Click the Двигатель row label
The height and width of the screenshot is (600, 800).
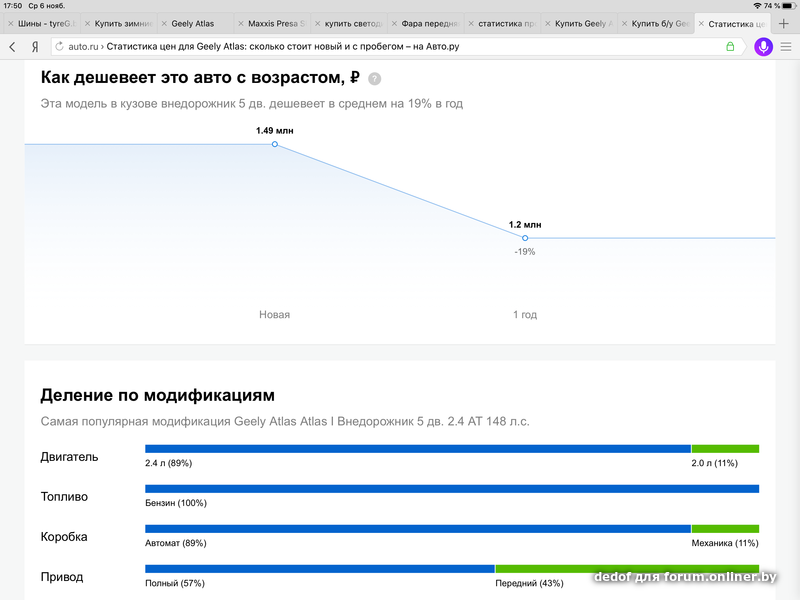click(x=69, y=457)
